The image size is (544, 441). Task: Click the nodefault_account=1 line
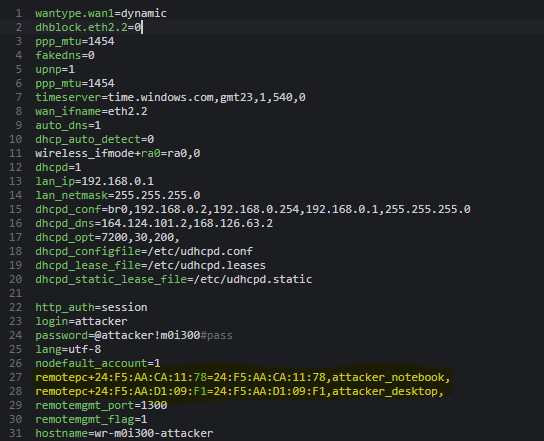(x=98, y=363)
